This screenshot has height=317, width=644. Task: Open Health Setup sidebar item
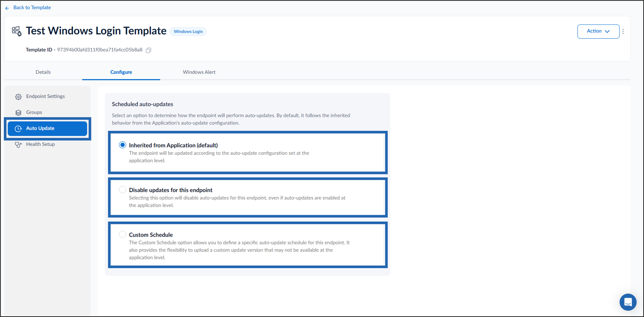tap(40, 144)
